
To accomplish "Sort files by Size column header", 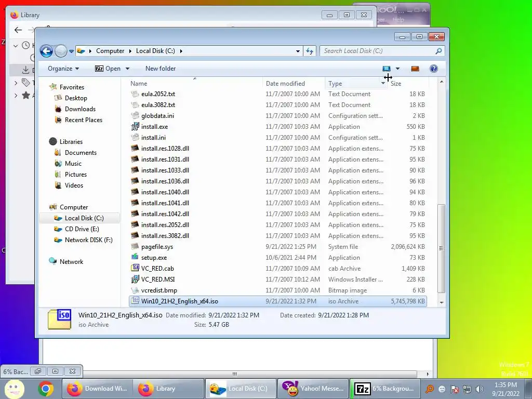I will pyautogui.click(x=408, y=84).
